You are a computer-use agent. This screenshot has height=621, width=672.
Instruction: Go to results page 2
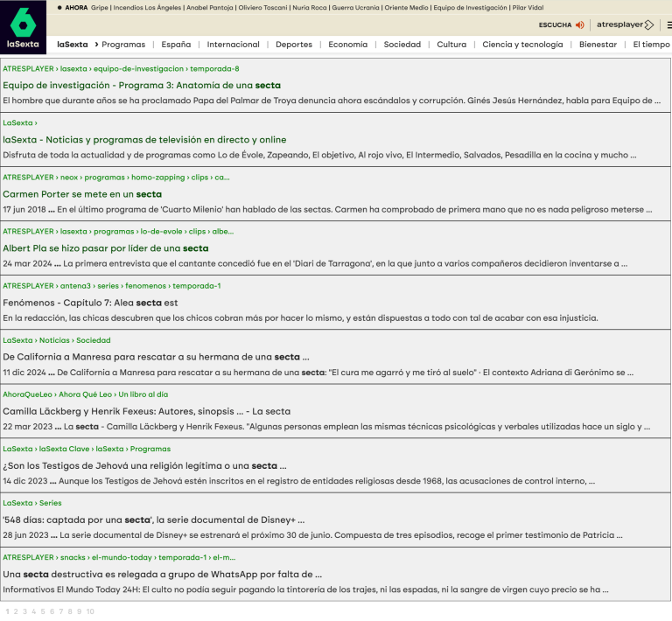[x=16, y=611]
